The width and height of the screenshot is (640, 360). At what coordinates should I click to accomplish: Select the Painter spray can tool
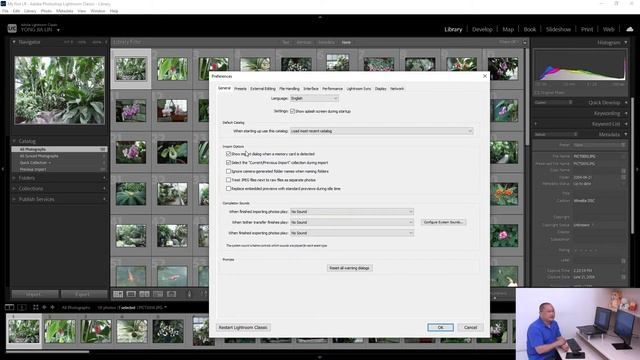point(189,294)
